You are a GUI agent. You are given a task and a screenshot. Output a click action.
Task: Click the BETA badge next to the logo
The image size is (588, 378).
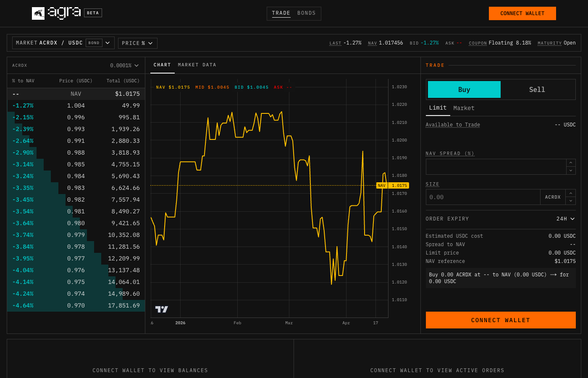pyautogui.click(x=93, y=13)
